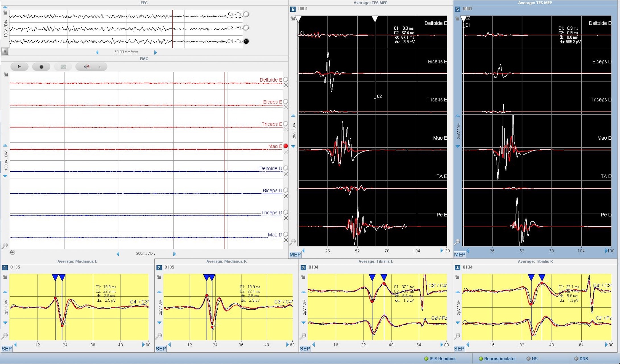The image size is (620, 364).
Task: Select the Triceps D EMG channel radio
Action: point(286,212)
